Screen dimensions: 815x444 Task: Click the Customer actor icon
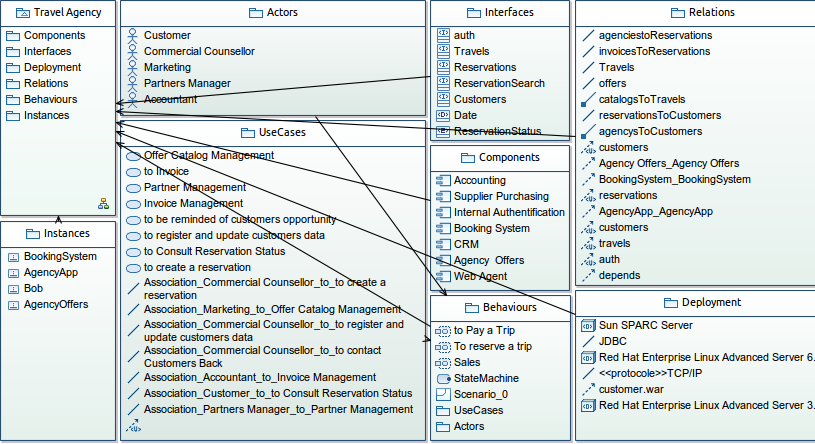coord(133,35)
